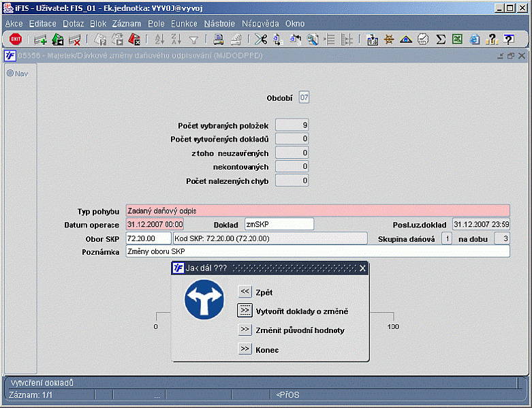Click the pyramid eye icon
Viewport: 532px width, 408px height.
[x=406, y=40]
